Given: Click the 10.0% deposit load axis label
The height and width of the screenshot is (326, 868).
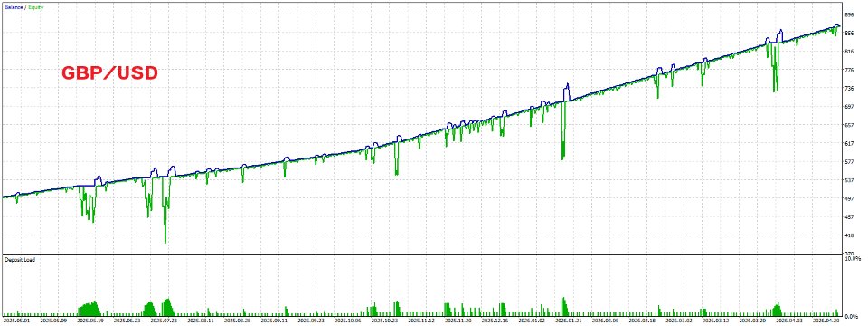Looking at the screenshot, I should pos(853,259).
